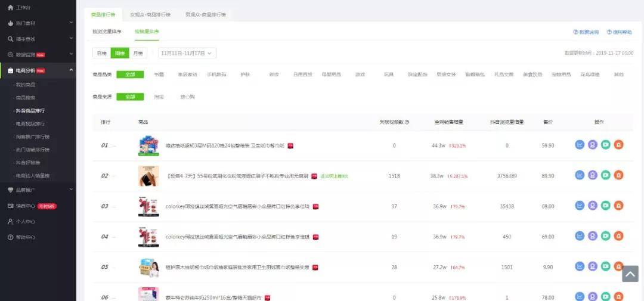Select 淘宝 as the product source
This screenshot has width=644, height=301.
159,97
